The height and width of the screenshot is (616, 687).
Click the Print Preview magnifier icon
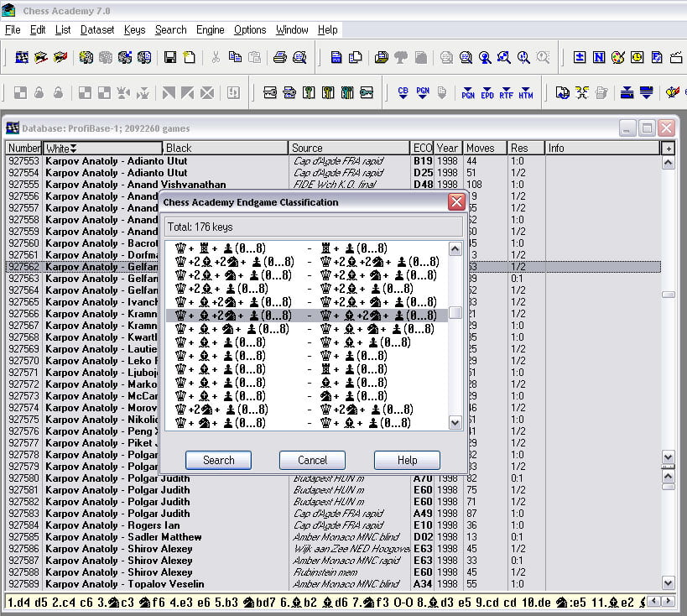click(301, 57)
